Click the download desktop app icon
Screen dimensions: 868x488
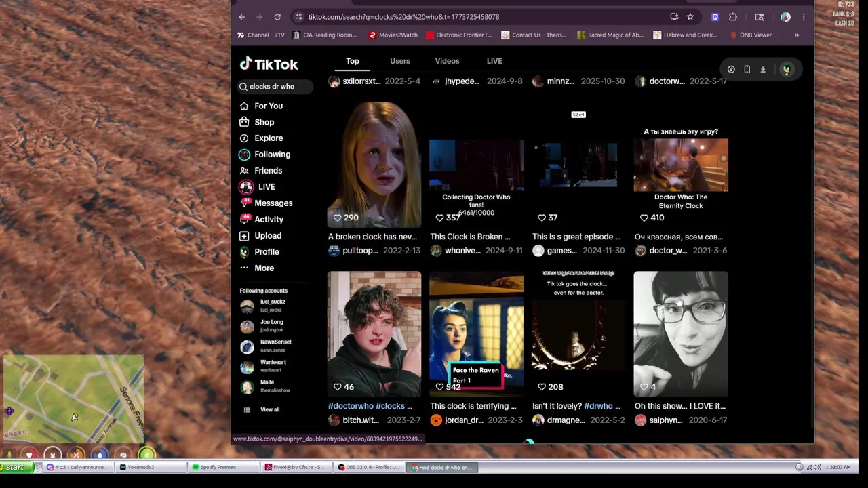click(x=763, y=69)
